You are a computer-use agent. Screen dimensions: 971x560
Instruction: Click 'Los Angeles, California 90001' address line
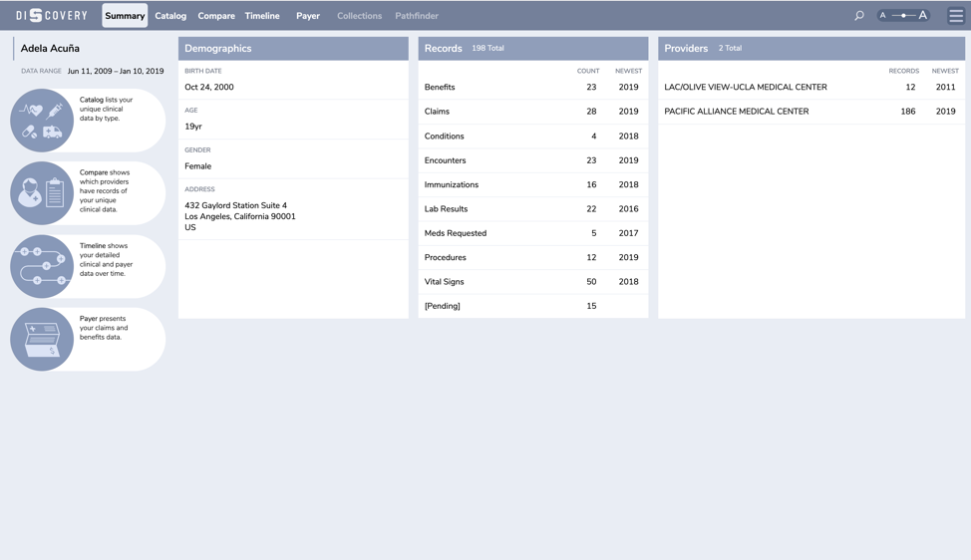(240, 216)
